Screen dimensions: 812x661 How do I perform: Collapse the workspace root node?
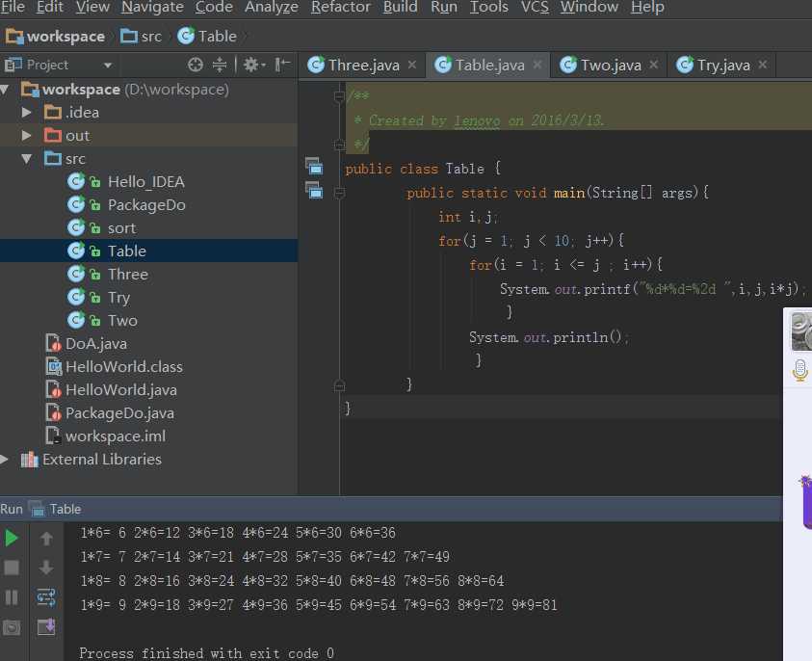tap(5, 90)
